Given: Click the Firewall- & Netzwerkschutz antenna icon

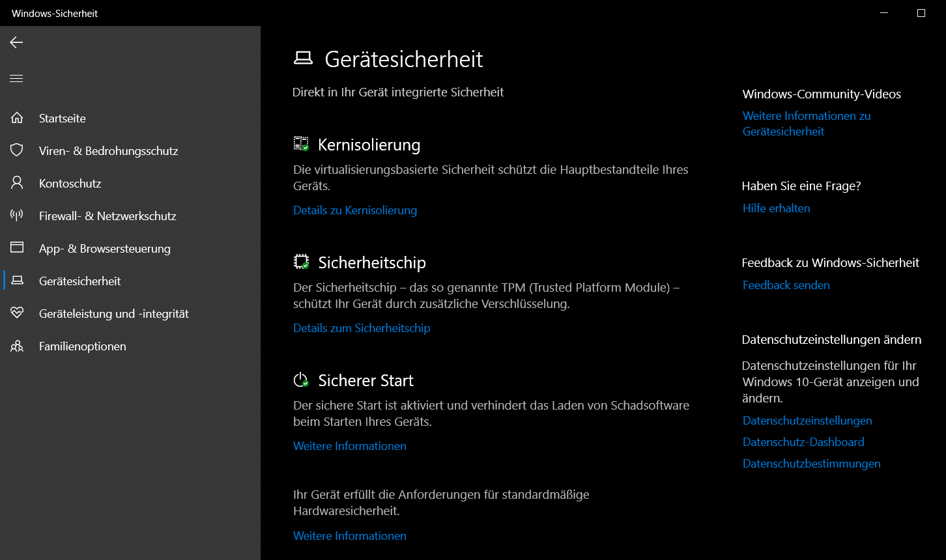Looking at the screenshot, I should point(17,216).
